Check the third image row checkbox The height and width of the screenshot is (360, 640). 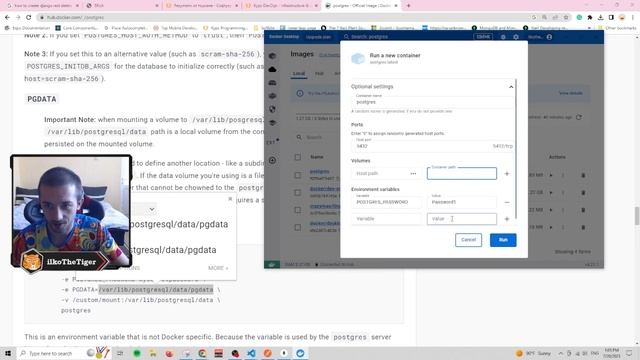point(298,210)
